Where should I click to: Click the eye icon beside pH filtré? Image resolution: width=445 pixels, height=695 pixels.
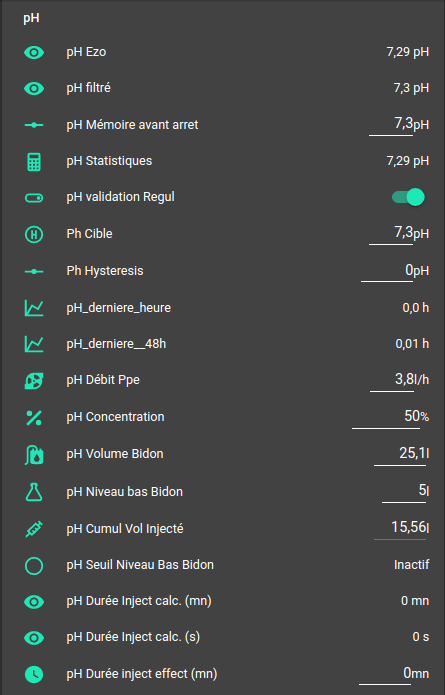coord(34,89)
